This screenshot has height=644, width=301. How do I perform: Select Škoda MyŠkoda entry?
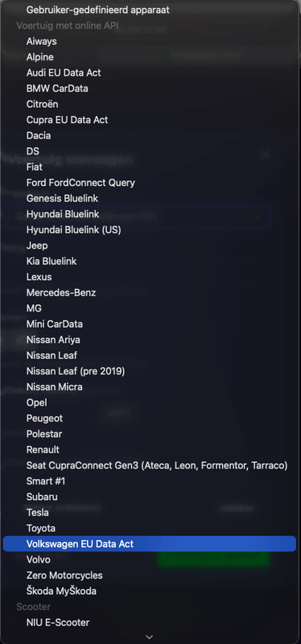[150, 591]
